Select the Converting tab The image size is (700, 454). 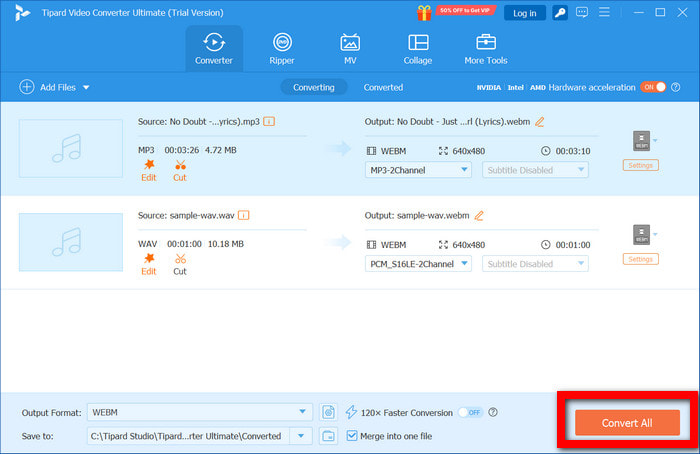(x=313, y=87)
